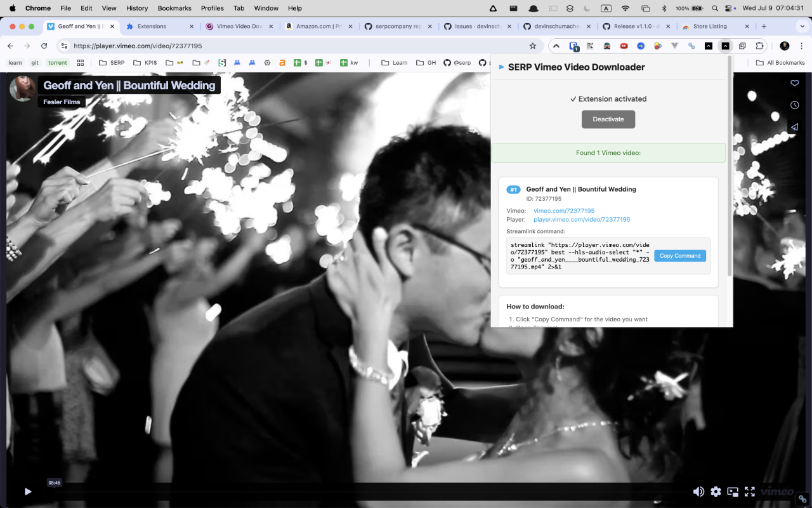Reload the current page
The height and width of the screenshot is (508, 812).
tap(44, 46)
